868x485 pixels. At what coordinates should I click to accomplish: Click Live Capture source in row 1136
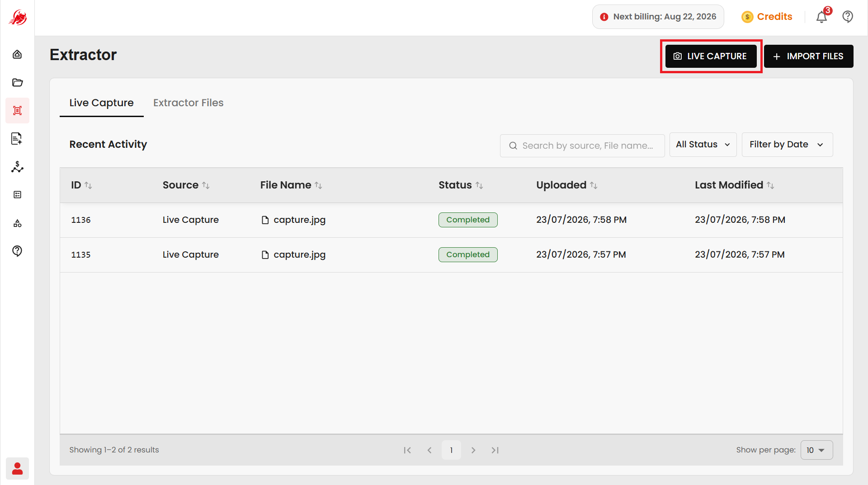(191, 220)
